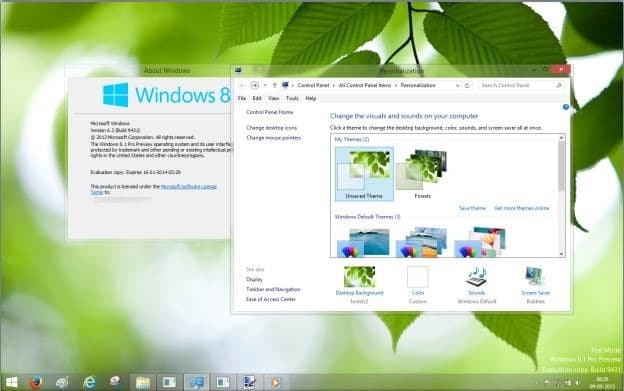Click Taskbar and Navigation link

(273, 289)
